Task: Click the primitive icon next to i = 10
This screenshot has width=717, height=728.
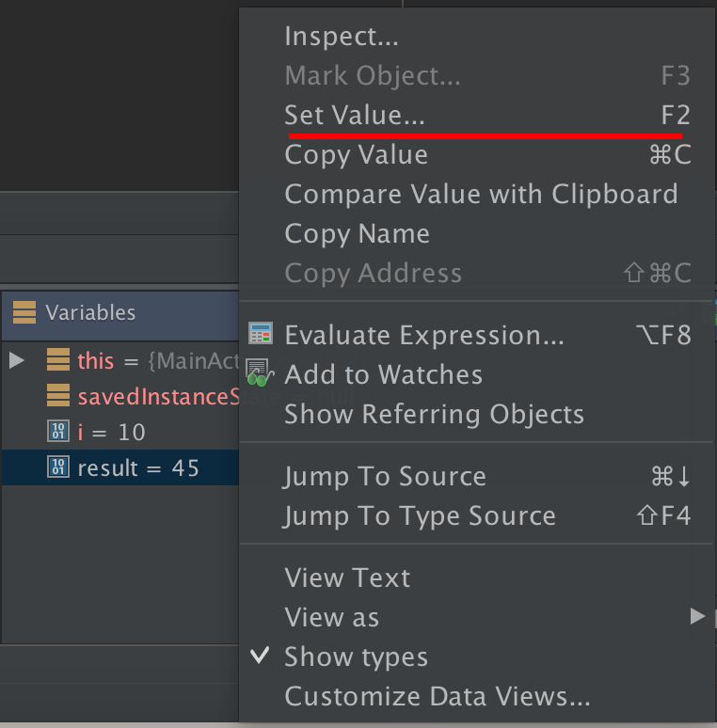Action: click(58, 431)
